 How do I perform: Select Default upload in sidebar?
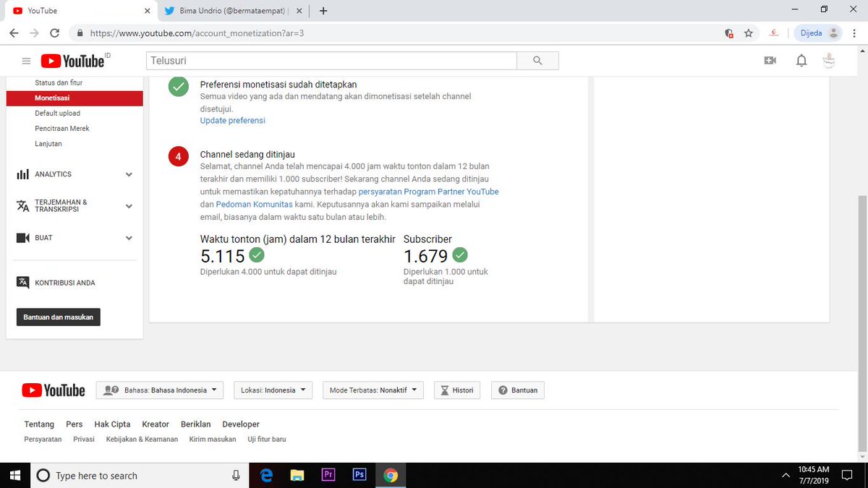(58, 114)
